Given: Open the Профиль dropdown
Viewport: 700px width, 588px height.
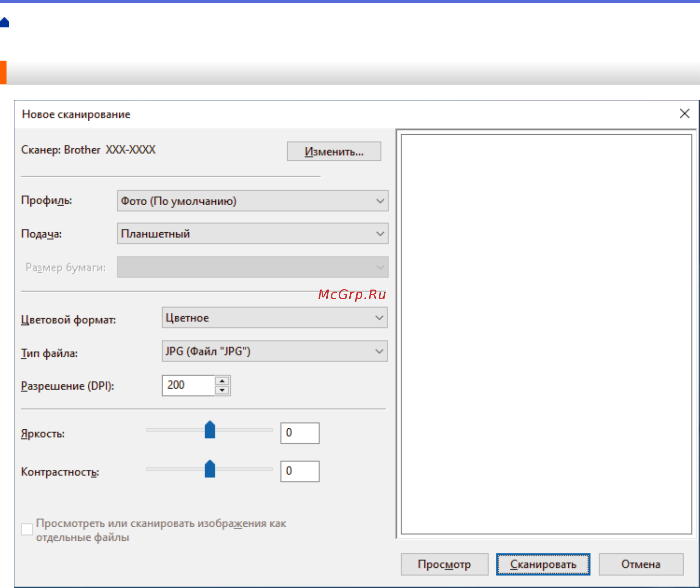Looking at the screenshot, I should tap(379, 201).
